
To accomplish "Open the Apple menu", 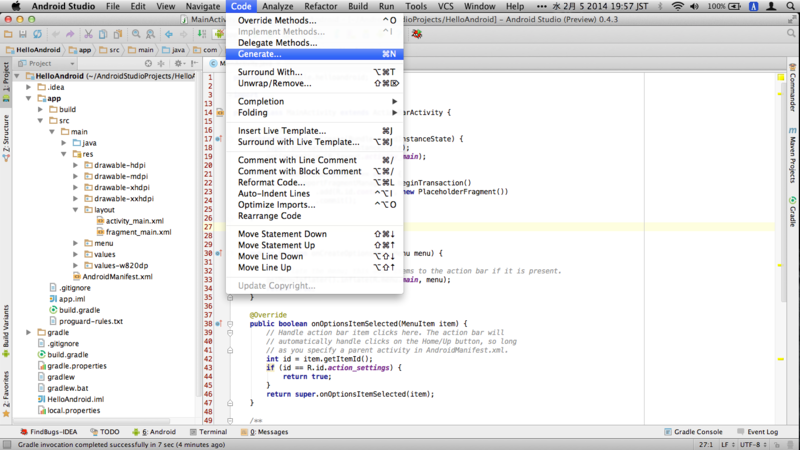I will (16, 6).
